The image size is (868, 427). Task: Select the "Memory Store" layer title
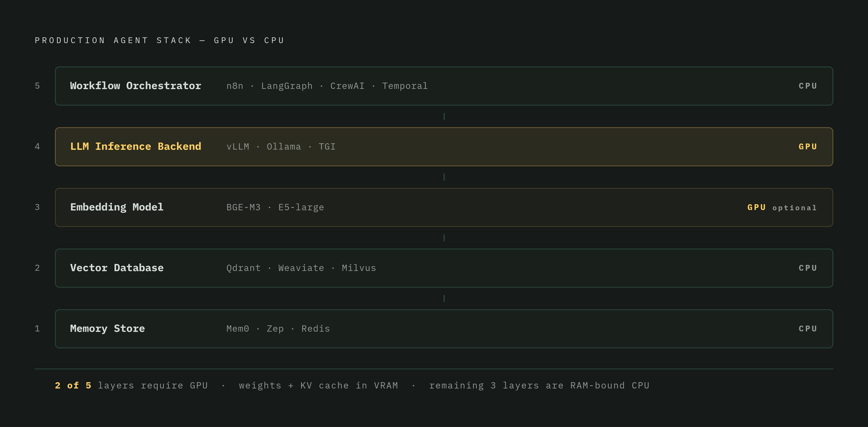[x=108, y=329]
